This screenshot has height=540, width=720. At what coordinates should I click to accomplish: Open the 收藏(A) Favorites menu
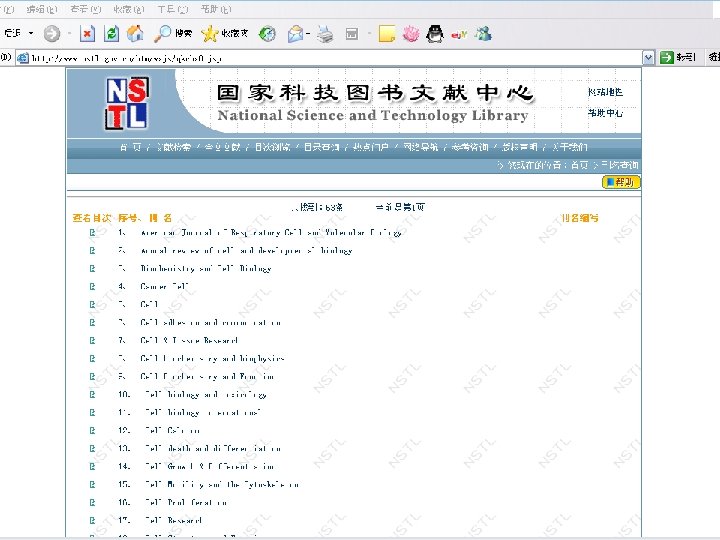[x=129, y=9]
